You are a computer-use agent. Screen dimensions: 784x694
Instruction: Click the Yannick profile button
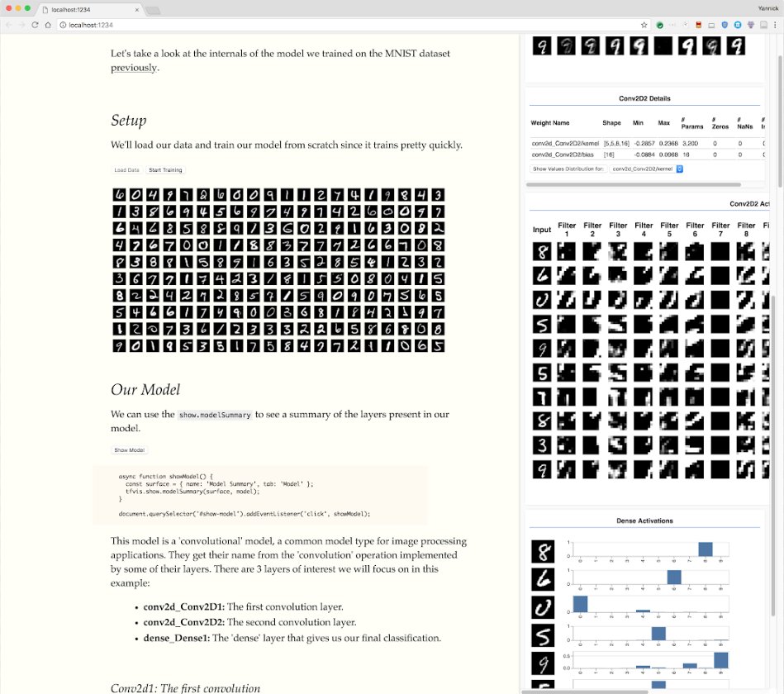pyautogui.click(x=768, y=8)
